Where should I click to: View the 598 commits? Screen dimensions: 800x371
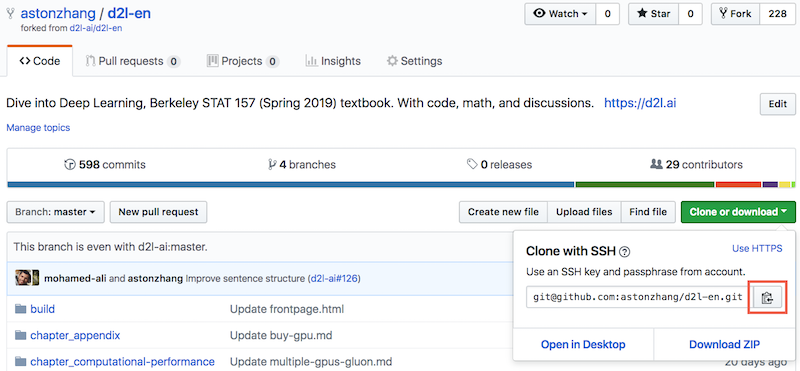(105, 165)
